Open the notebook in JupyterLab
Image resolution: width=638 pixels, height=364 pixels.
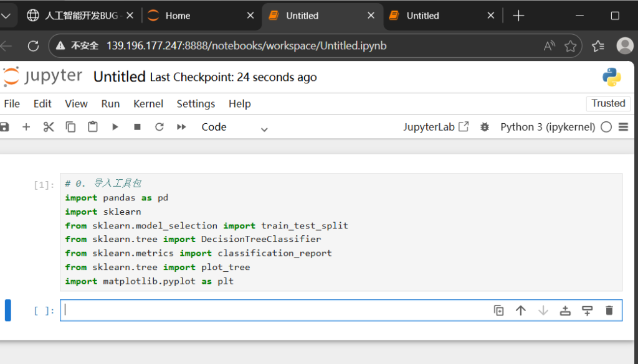(x=436, y=127)
